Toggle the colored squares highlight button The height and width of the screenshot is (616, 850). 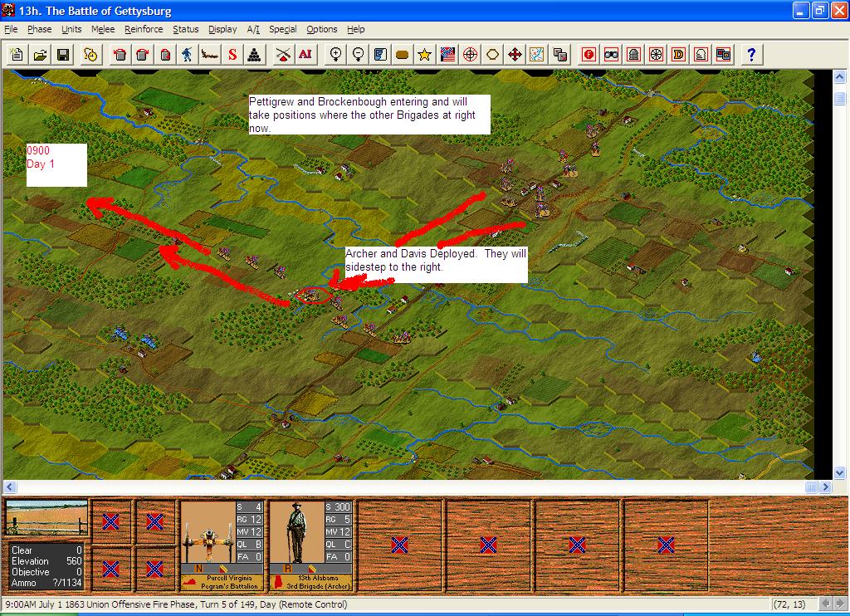(x=723, y=54)
